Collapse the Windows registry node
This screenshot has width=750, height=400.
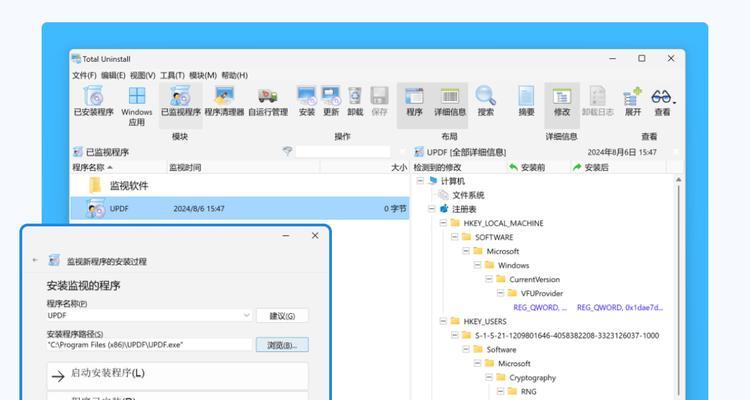[x=477, y=265]
